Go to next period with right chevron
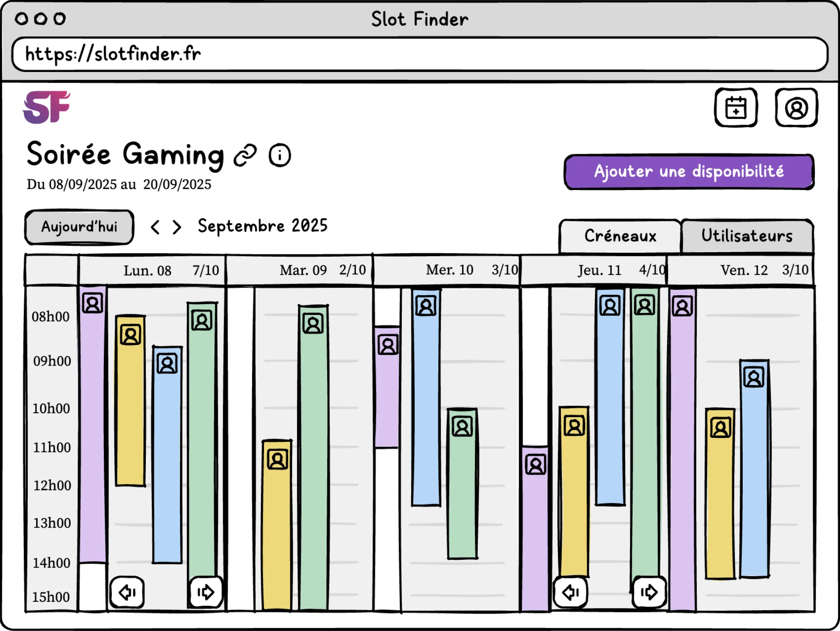This screenshot has height=631, width=840. coord(177,227)
